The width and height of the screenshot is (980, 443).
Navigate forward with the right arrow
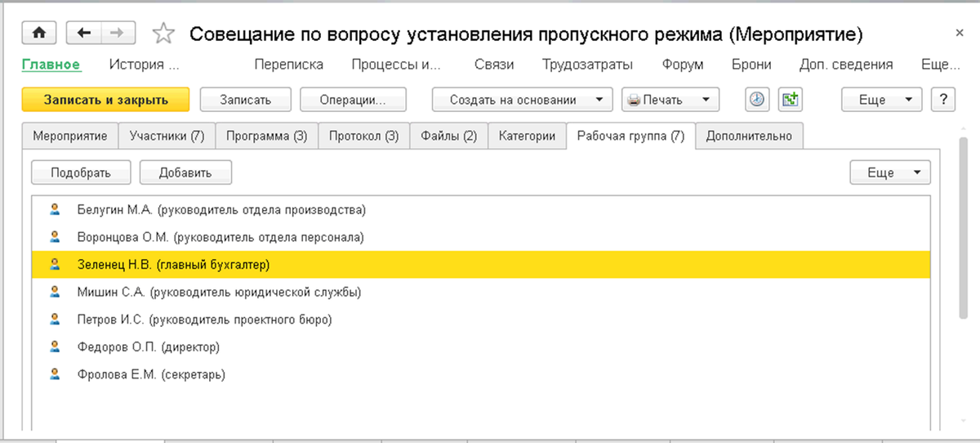117,34
